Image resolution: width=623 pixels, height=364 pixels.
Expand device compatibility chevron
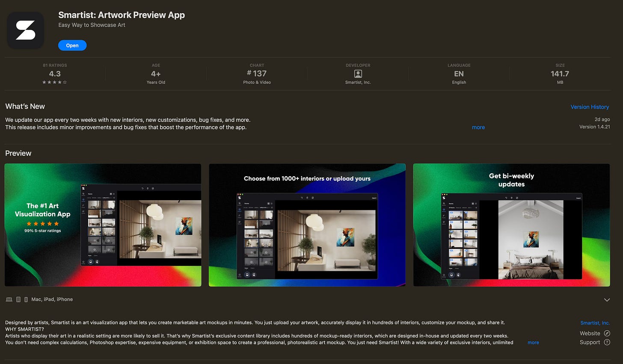click(x=607, y=300)
